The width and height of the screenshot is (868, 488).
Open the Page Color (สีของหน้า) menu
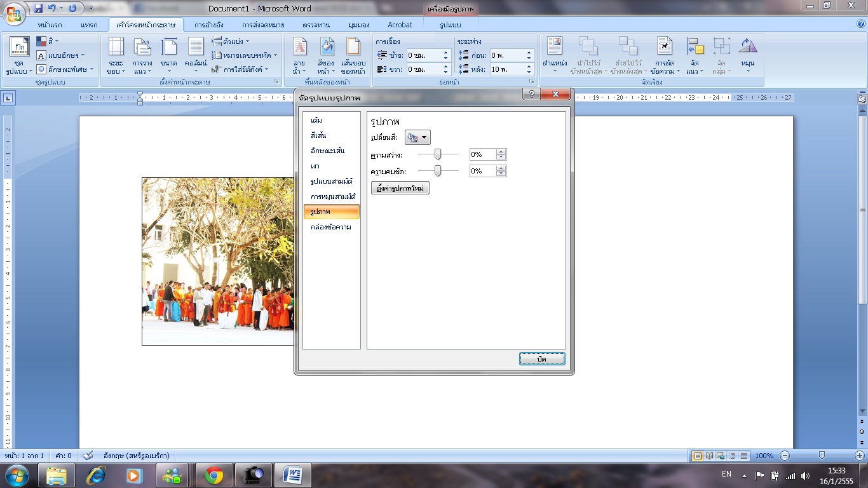click(326, 56)
